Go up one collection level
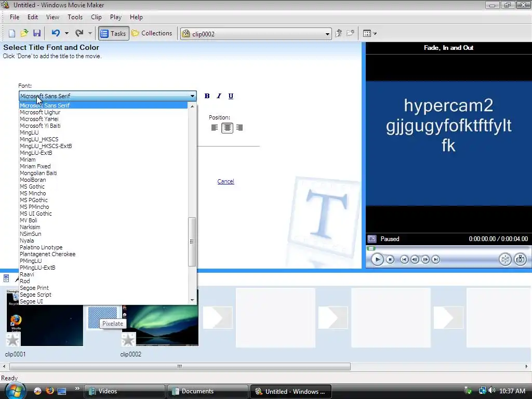 coord(338,33)
